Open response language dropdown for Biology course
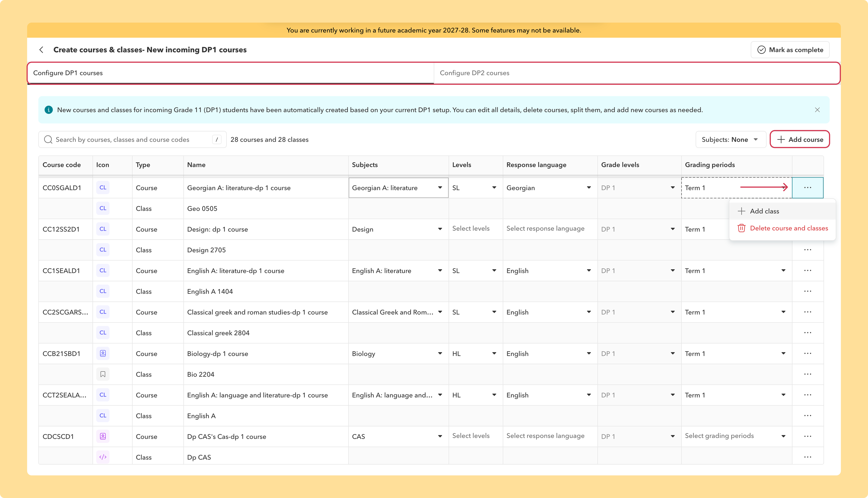Viewport: 868px width, 498px height. click(x=550, y=353)
